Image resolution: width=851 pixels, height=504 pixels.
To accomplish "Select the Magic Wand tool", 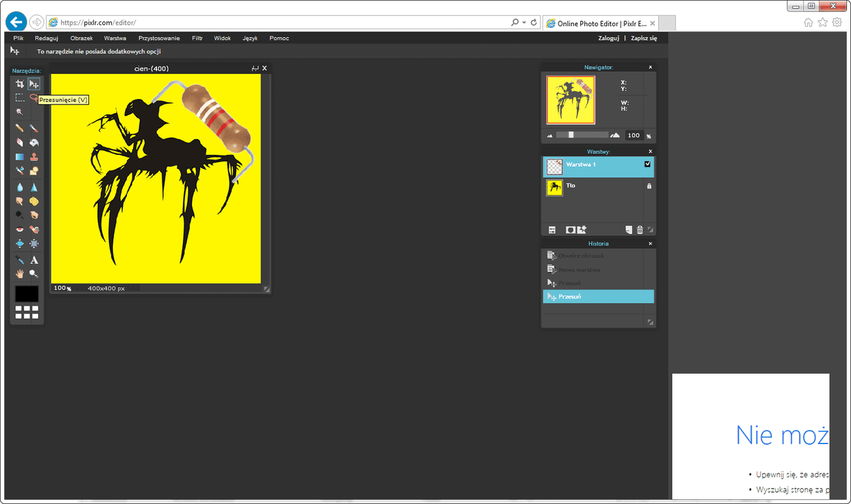I will point(20,112).
